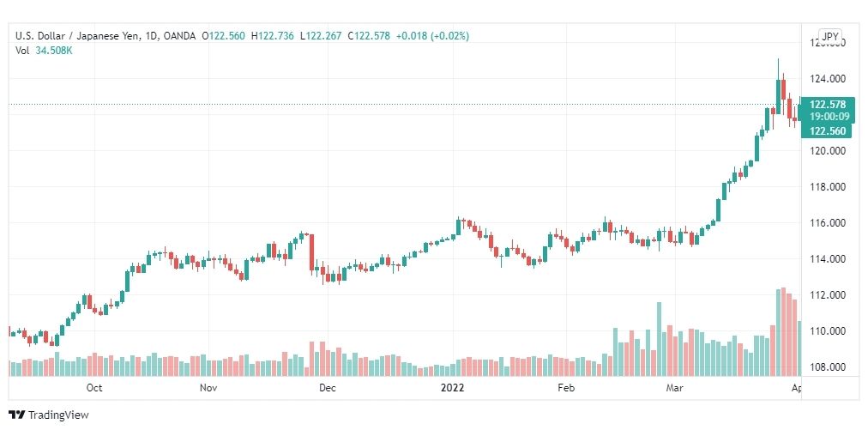Click the TradingView logo icon
Viewport: 868px width, 430px height.
coord(16,415)
